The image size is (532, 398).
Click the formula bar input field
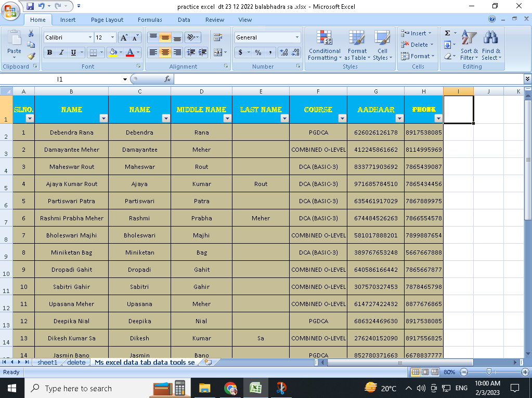coord(348,79)
